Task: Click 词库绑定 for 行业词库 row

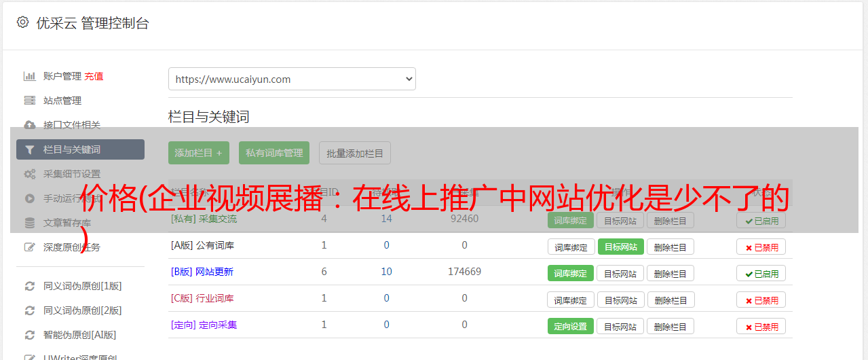Action: coord(571,300)
